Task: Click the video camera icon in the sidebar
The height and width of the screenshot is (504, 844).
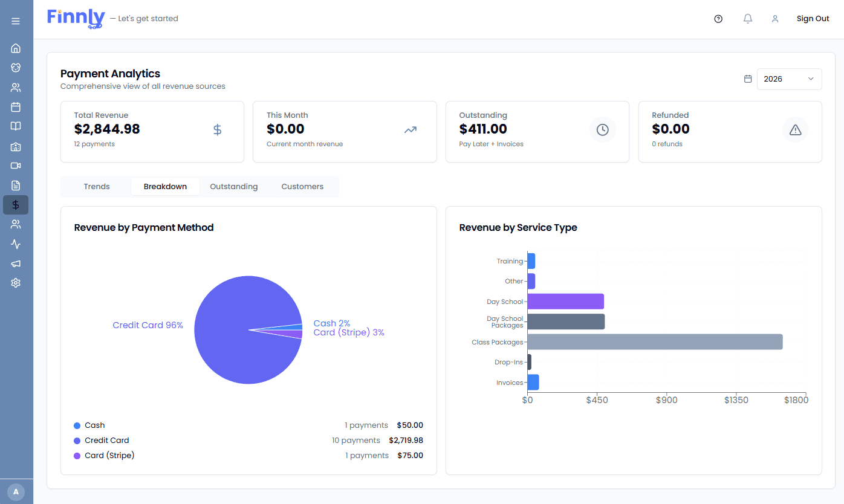Action: [x=16, y=165]
